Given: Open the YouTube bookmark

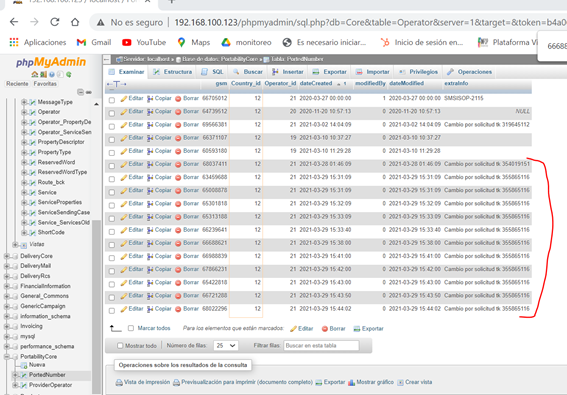Looking at the screenshot, I should (144, 42).
